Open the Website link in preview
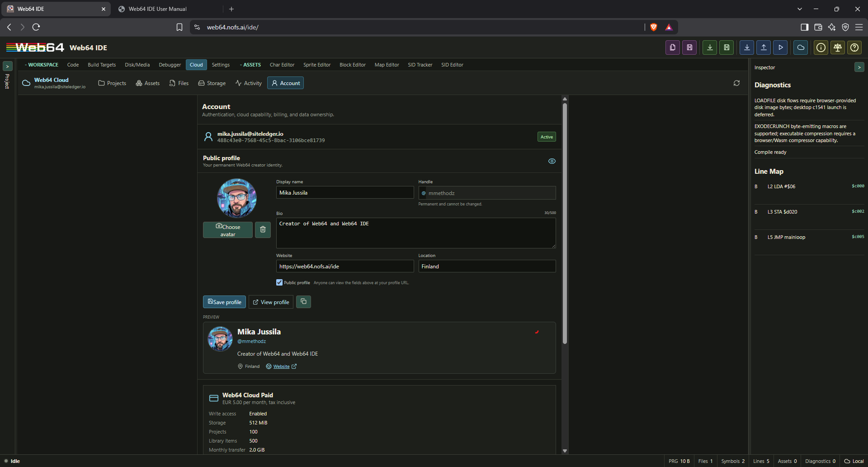The height and width of the screenshot is (467, 868). point(281,367)
